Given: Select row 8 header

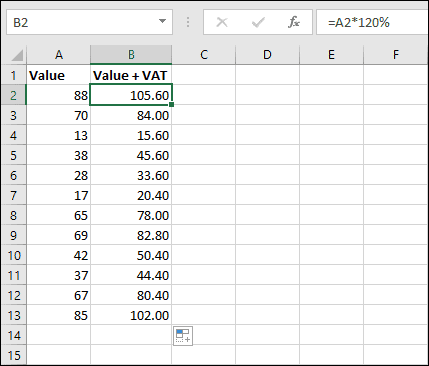Looking at the screenshot, I should click(14, 215).
